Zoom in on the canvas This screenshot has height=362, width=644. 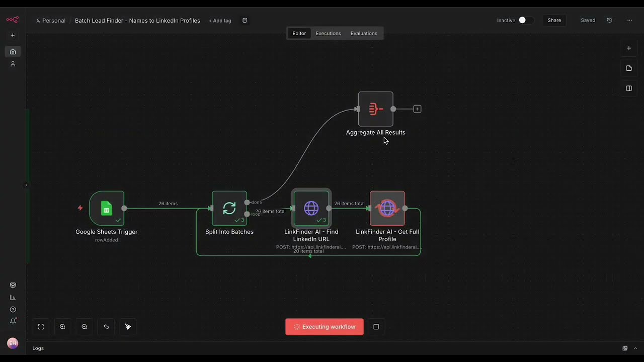62,327
